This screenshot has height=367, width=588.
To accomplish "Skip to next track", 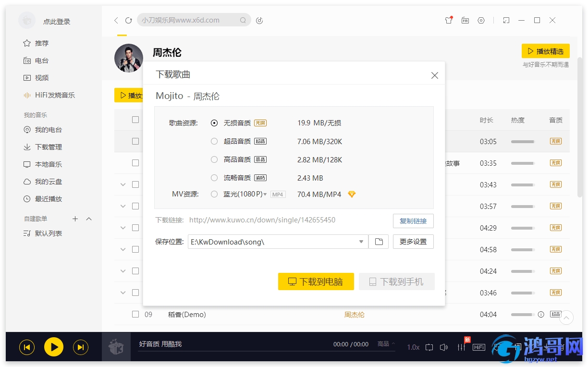I will [81, 347].
